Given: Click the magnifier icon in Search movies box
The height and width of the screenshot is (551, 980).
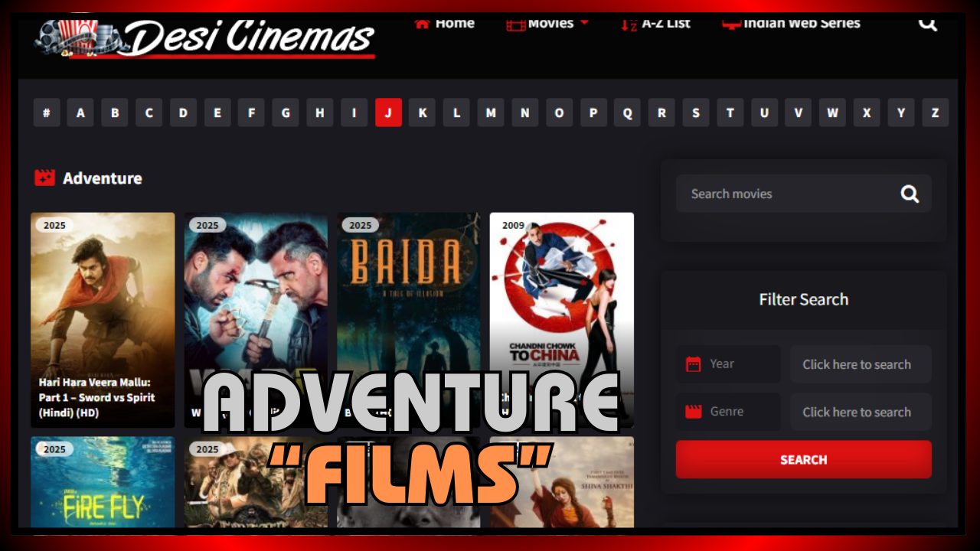Looking at the screenshot, I should [x=910, y=194].
